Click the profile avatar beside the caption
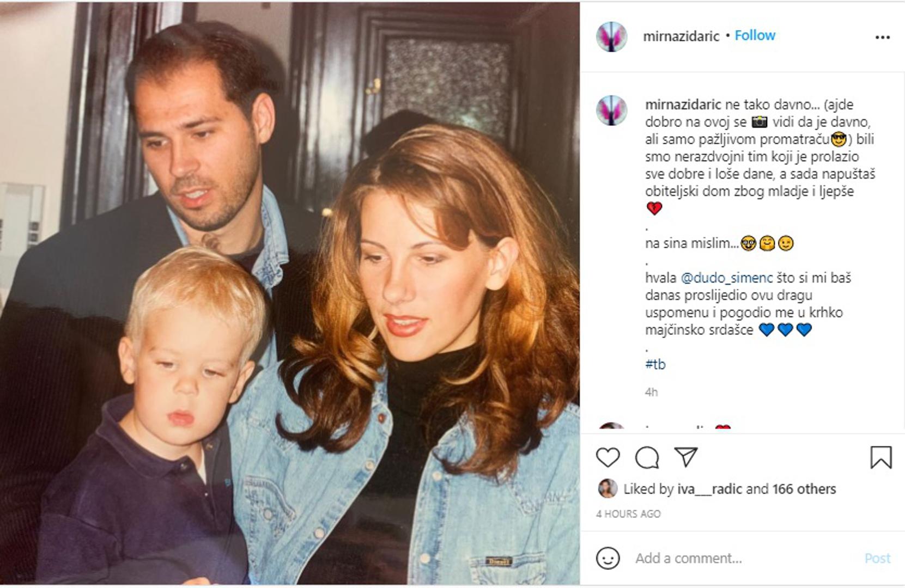Screen dimensions: 905x588 (x=611, y=111)
